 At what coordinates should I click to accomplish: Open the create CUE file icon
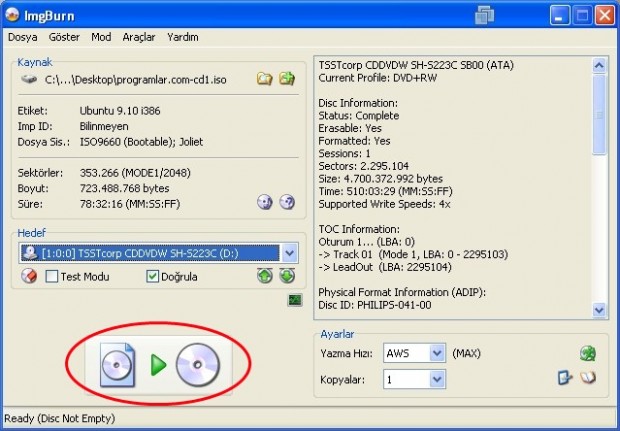tap(287, 79)
